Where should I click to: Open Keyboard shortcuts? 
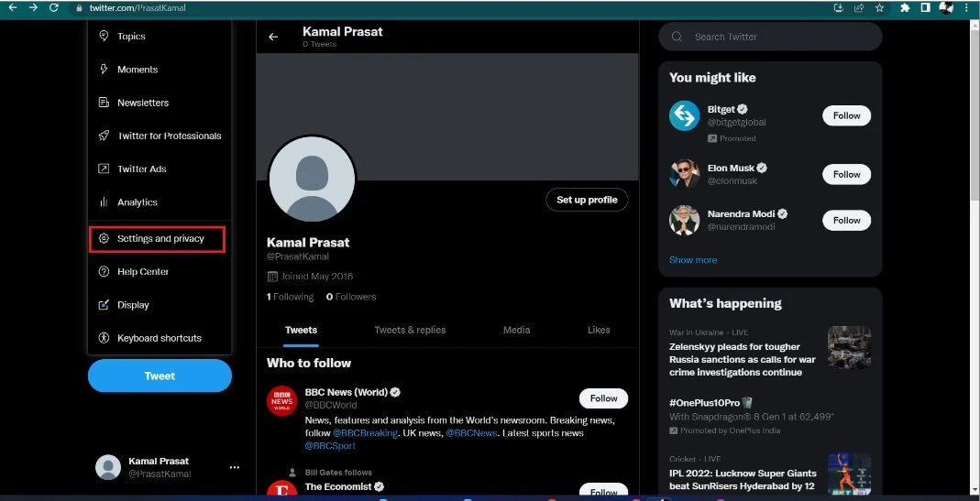[x=160, y=338]
